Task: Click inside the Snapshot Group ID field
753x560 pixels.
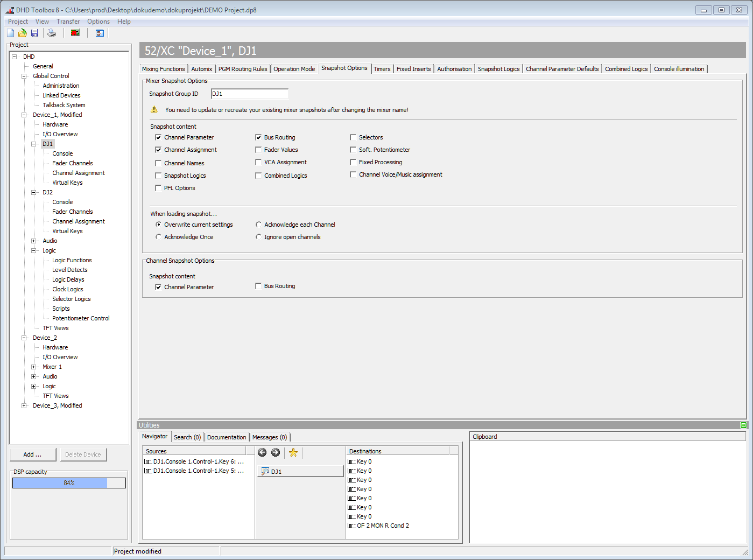Action: (249, 93)
